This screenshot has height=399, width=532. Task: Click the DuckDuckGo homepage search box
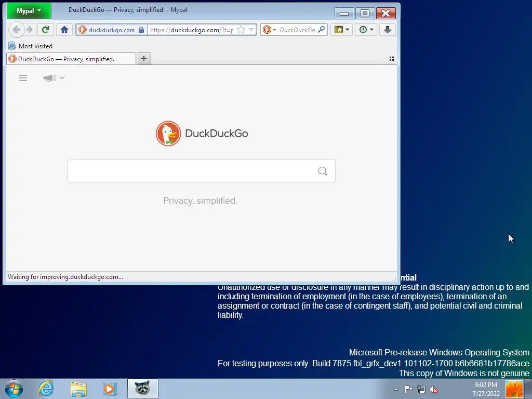202,171
